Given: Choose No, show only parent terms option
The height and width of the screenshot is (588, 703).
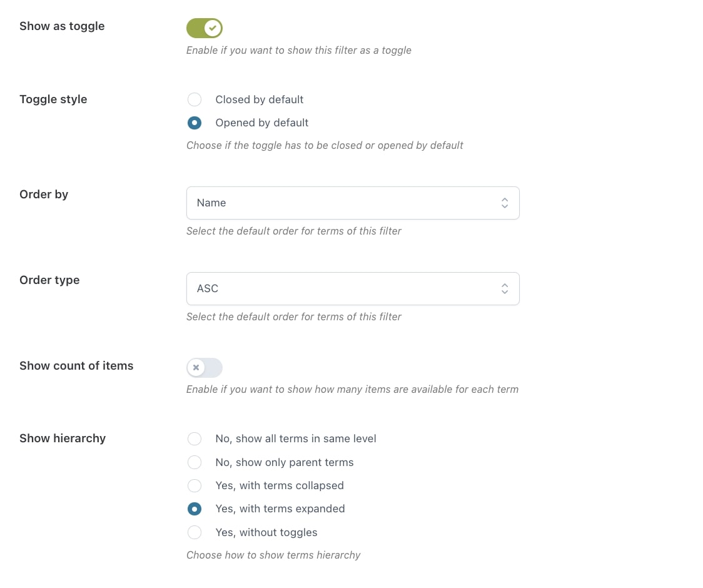Looking at the screenshot, I should (x=195, y=462).
